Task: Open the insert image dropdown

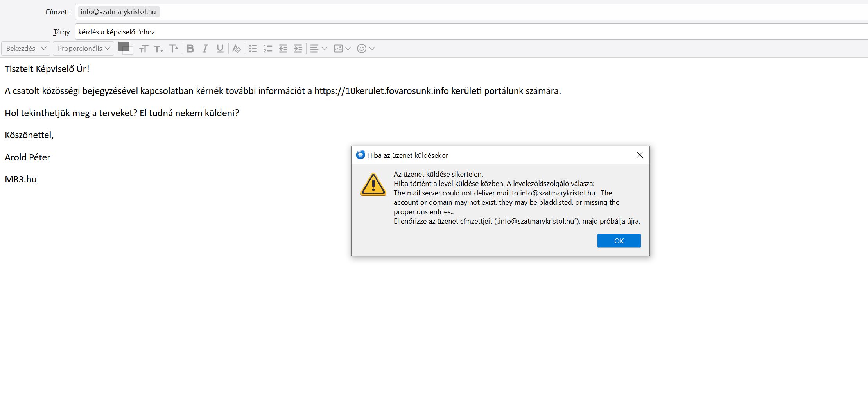Action: click(x=342, y=49)
